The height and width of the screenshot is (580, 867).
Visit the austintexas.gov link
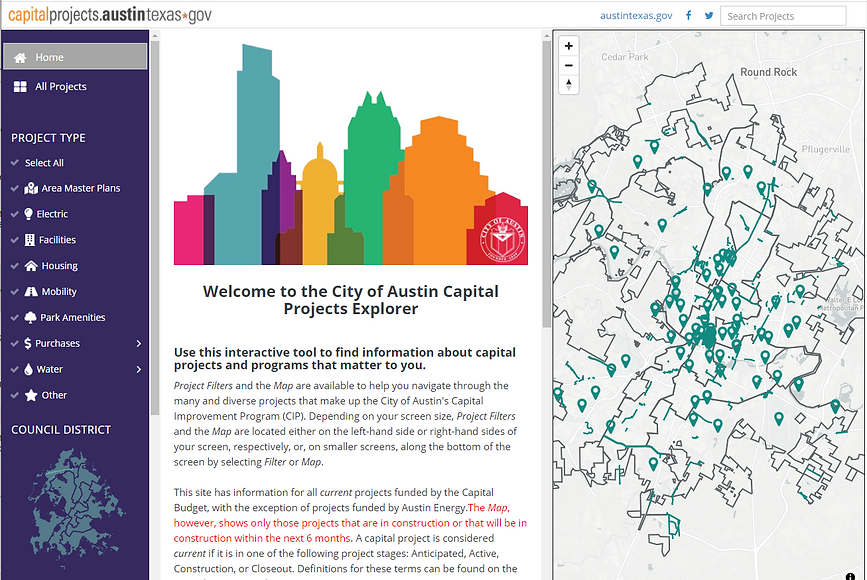(636, 15)
